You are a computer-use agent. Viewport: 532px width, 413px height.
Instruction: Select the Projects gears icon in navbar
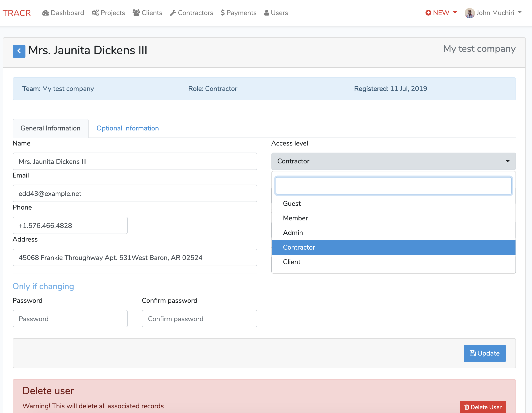tap(95, 13)
